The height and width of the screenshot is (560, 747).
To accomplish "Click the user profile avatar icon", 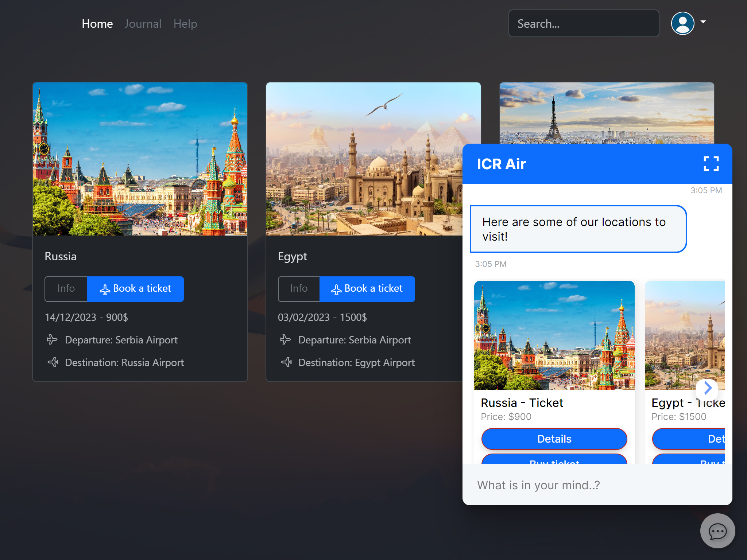I will [x=682, y=23].
